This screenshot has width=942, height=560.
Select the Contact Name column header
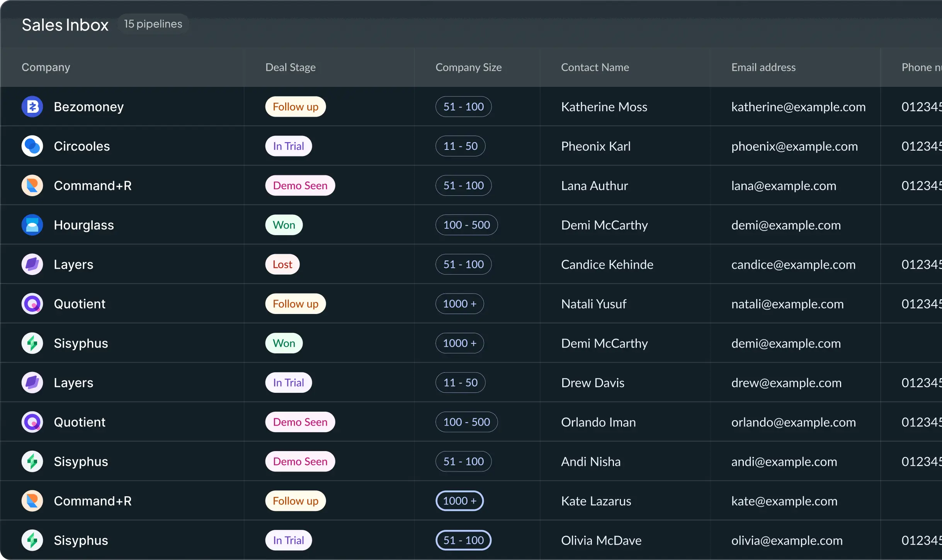pos(595,67)
